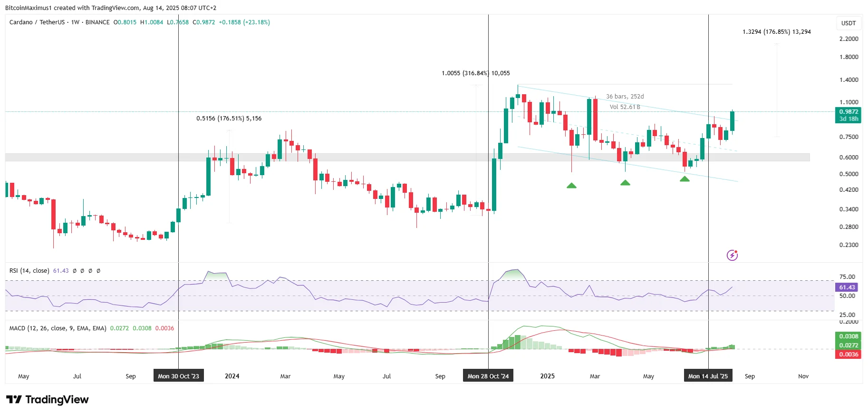
Task: Click the TradingView logo at bottom left
Action: pyautogui.click(x=48, y=399)
